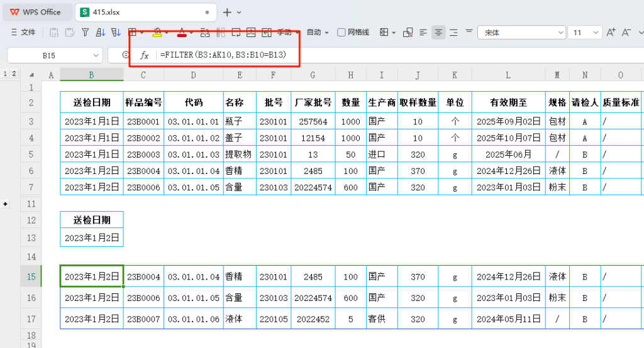
Task: Click the 有效期至 header cell
Action: point(509,102)
